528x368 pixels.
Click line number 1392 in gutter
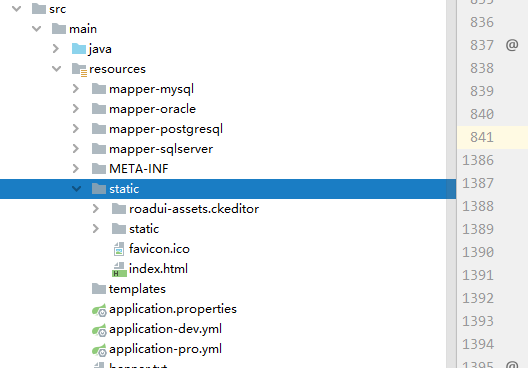pyautogui.click(x=478, y=298)
